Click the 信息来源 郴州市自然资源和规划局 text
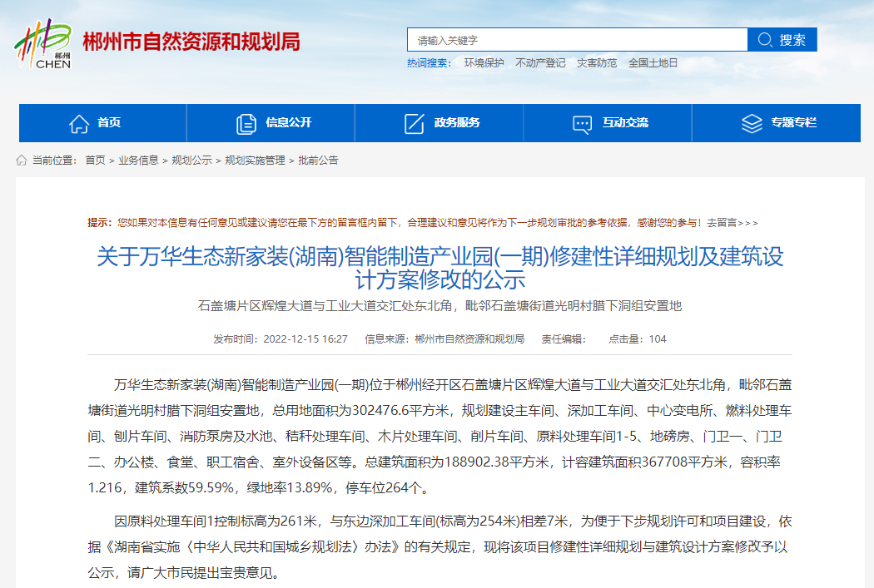874x588 pixels. point(444,339)
